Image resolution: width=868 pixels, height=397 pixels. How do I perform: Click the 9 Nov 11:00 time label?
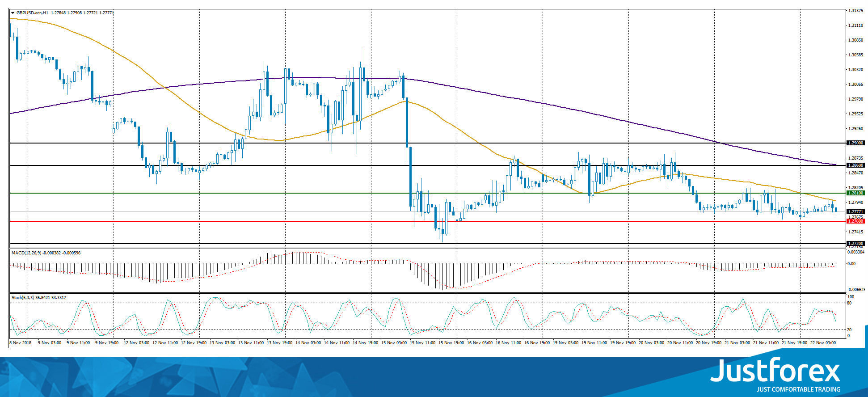point(78,343)
